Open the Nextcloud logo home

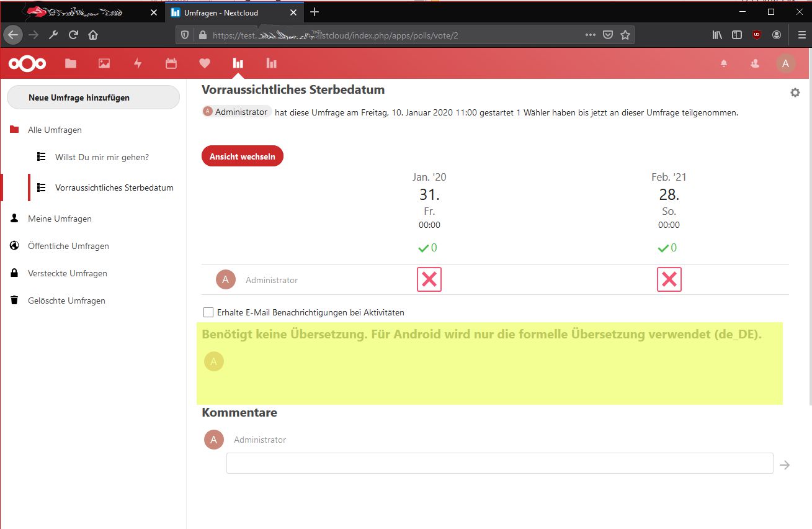[27, 63]
